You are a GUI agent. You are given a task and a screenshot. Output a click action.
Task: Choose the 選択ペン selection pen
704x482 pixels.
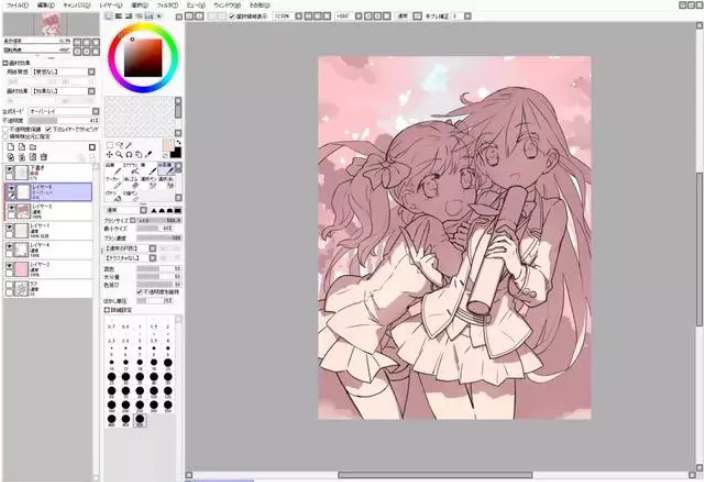point(148,182)
